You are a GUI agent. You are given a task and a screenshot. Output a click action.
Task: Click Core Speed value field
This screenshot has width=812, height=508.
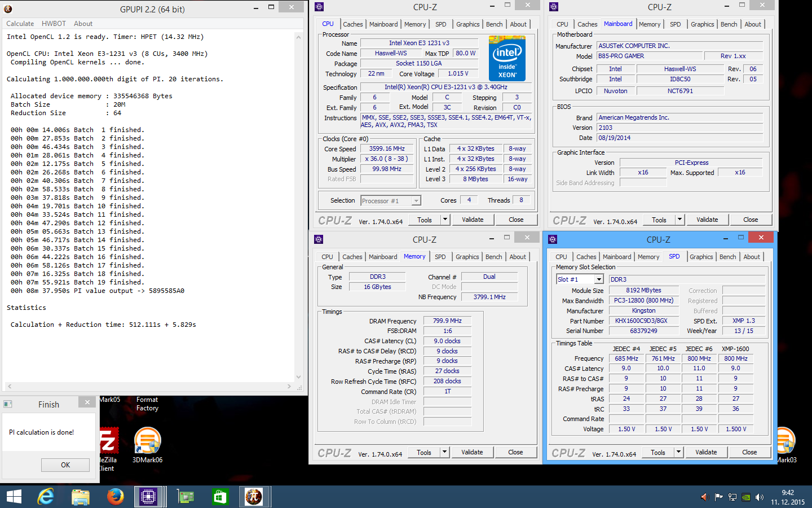click(x=387, y=149)
